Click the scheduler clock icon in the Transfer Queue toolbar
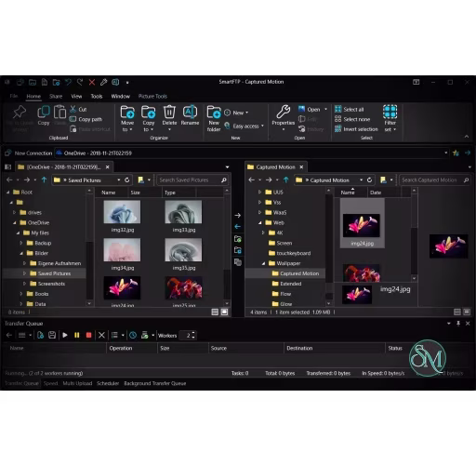 pos(133,335)
